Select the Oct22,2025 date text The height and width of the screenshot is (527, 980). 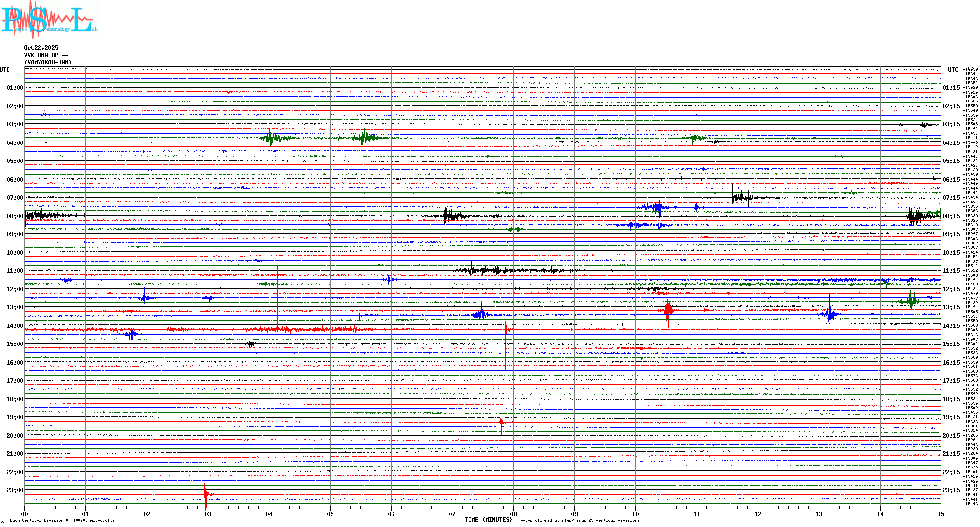tap(41, 48)
